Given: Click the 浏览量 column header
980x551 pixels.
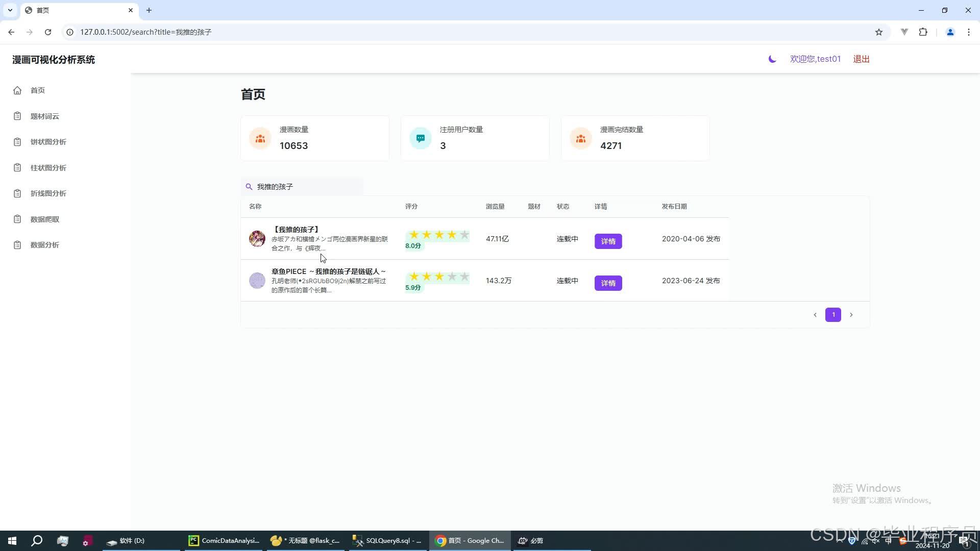Looking at the screenshot, I should [x=495, y=207].
